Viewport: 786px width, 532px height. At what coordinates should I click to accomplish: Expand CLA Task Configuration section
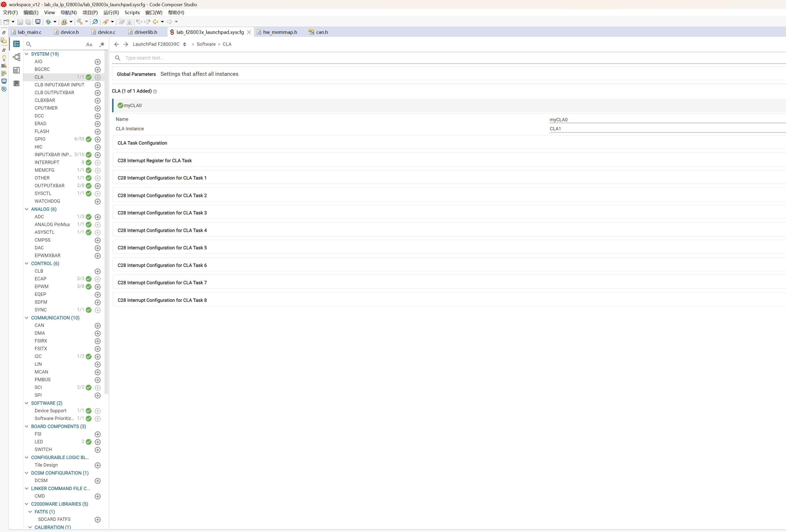coord(142,143)
